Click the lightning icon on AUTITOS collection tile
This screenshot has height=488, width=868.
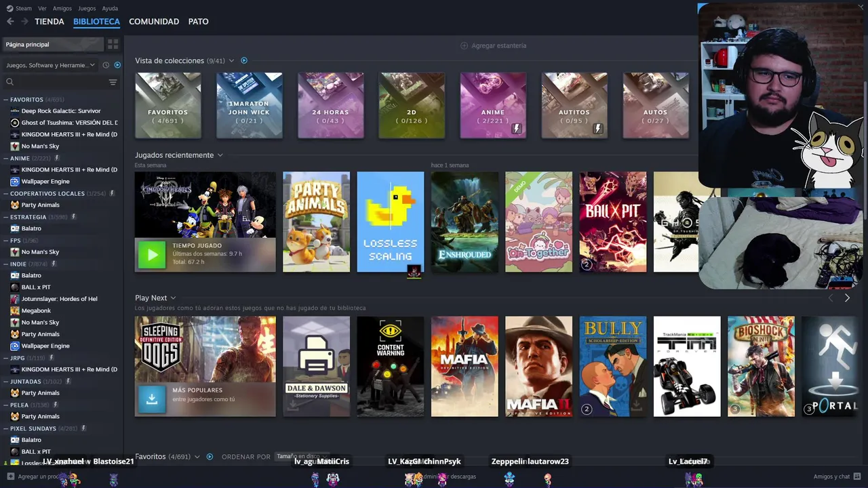click(597, 128)
